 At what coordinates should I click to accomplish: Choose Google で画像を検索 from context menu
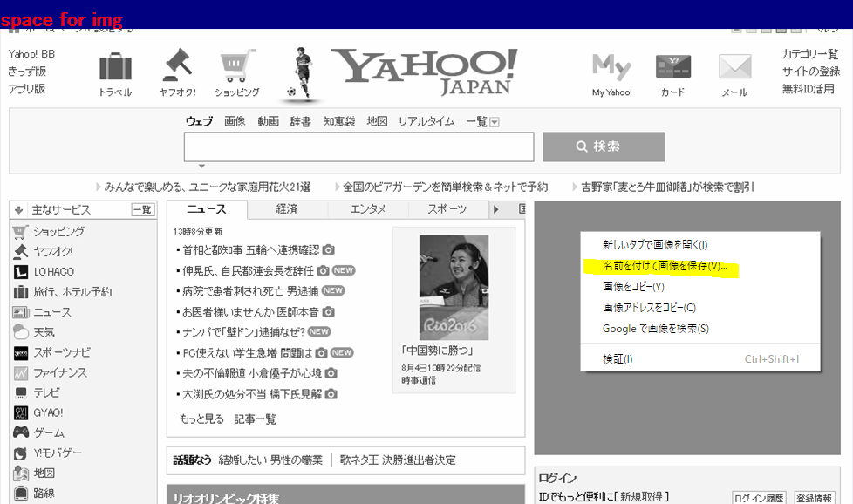coord(700,329)
